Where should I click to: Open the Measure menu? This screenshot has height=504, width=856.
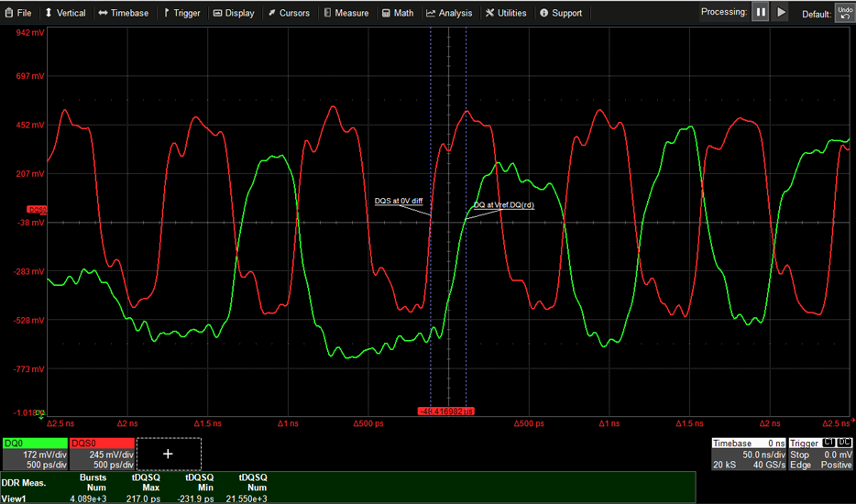346,13
